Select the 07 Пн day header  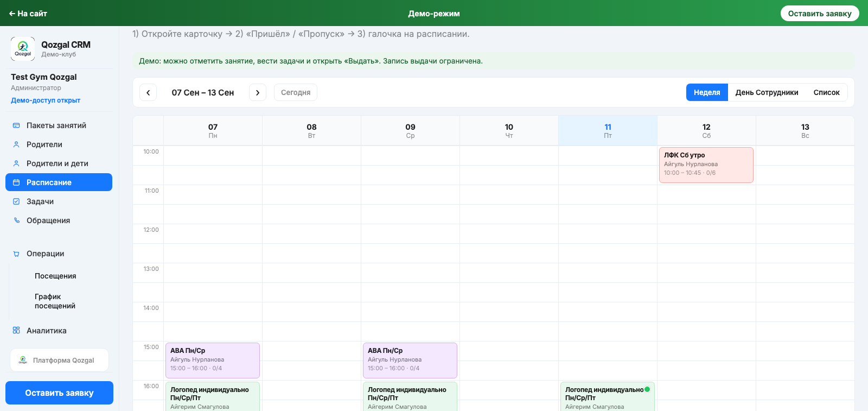click(x=213, y=130)
